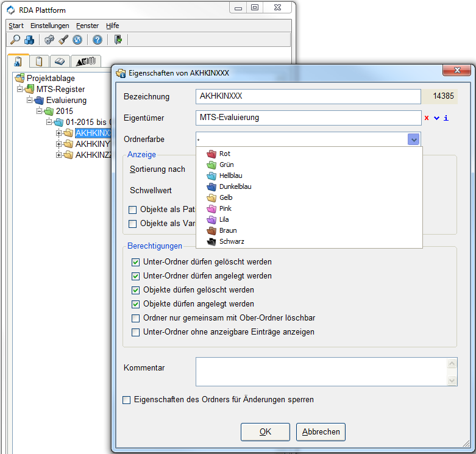This screenshot has width=476, height=454.
Task: Collapse the Ordnerfarbe dropdown arrow
Action: pos(414,140)
